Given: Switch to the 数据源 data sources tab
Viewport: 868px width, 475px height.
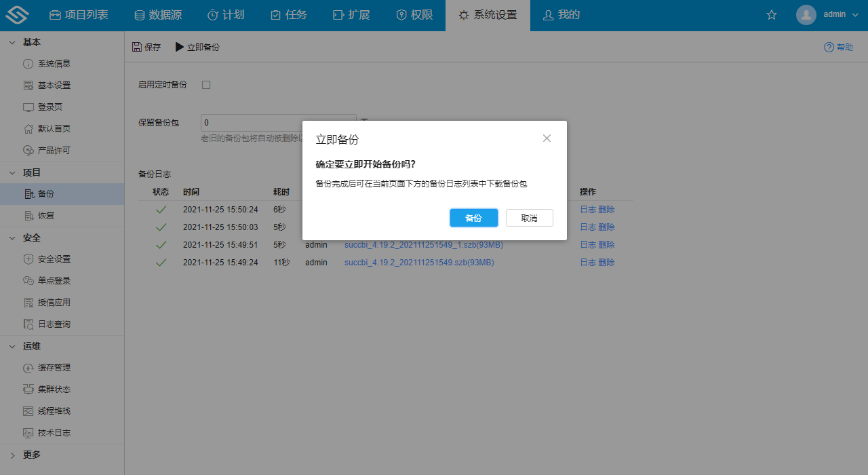Looking at the screenshot, I should click(158, 14).
